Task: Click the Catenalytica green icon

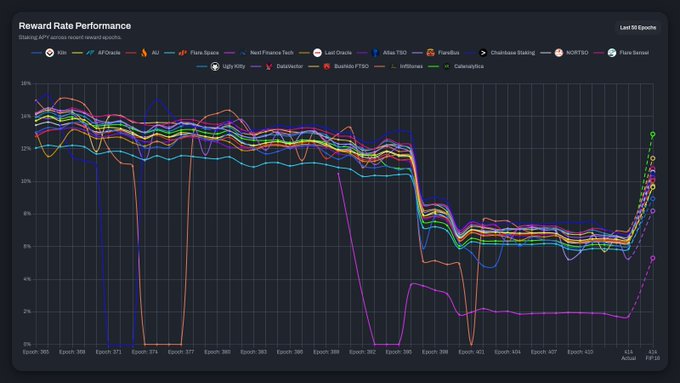Action: click(447, 66)
